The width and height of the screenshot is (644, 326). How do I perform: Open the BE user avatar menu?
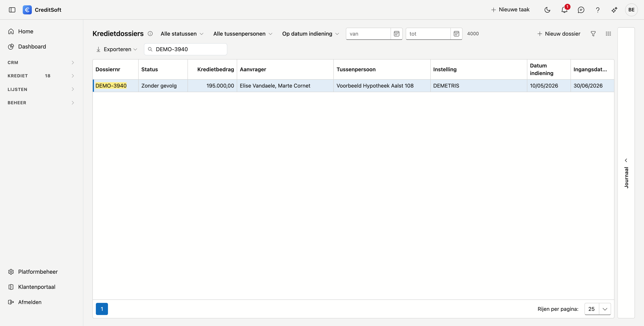click(x=631, y=10)
